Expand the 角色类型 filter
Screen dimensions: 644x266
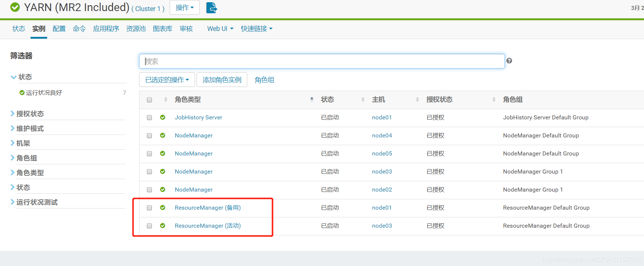pyautogui.click(x=27, y=172)
